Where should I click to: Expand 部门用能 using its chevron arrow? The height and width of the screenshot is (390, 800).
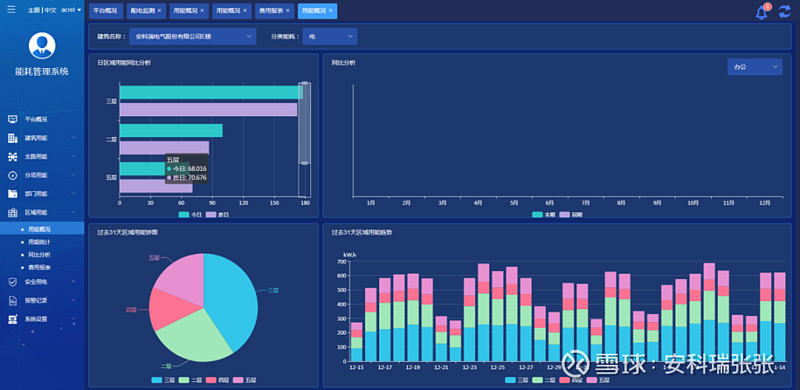pos(73,193)
